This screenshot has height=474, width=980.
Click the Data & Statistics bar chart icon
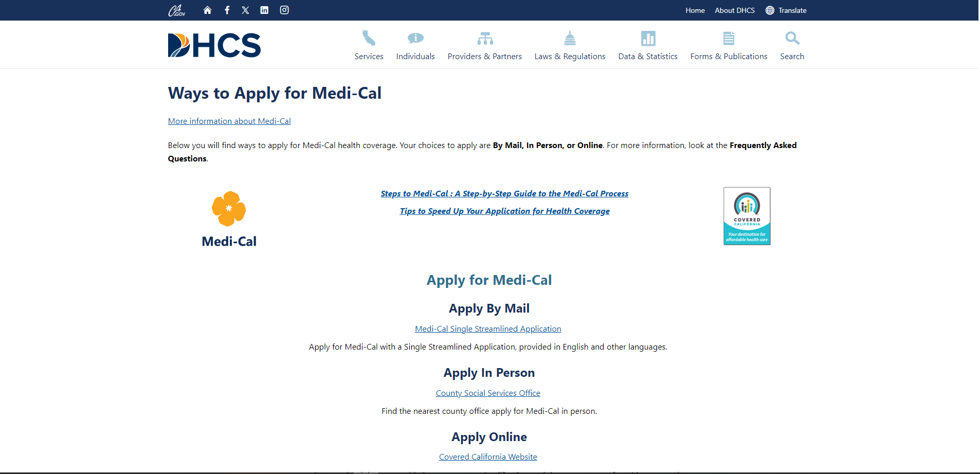coord(648,38)
